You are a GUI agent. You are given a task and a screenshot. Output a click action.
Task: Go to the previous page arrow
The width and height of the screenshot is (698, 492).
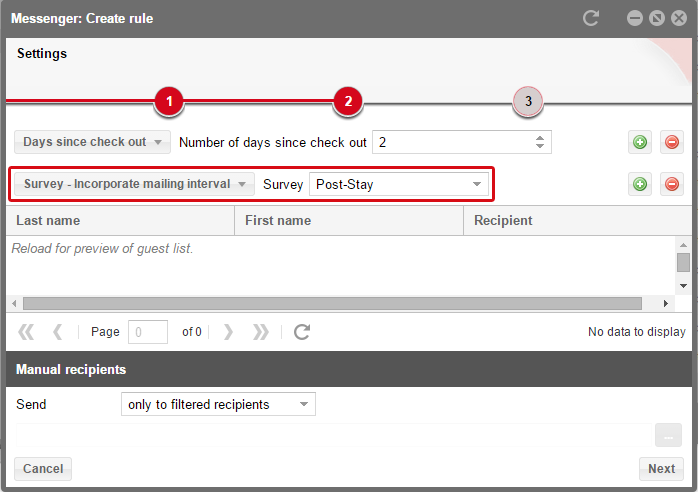(x=57, y=332)
